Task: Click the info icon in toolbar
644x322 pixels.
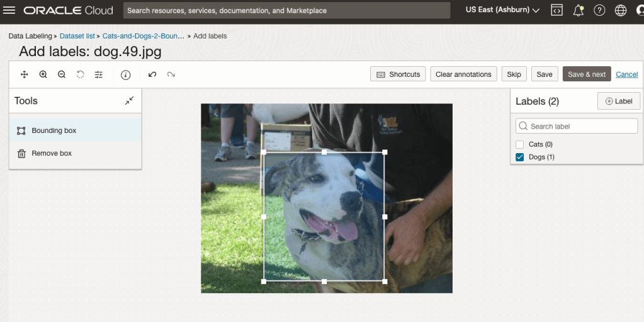Action: tap(125, 74)
